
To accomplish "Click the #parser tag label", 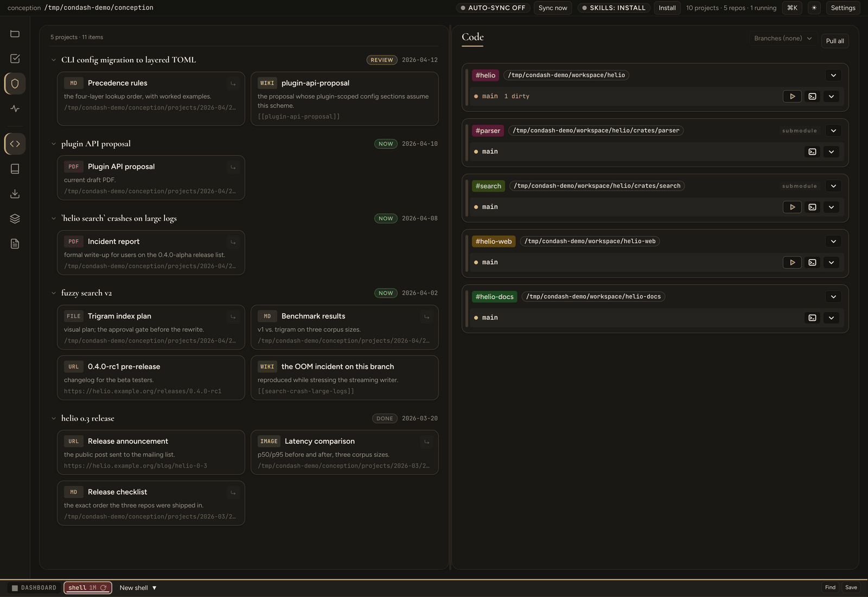I will point(488,131).
